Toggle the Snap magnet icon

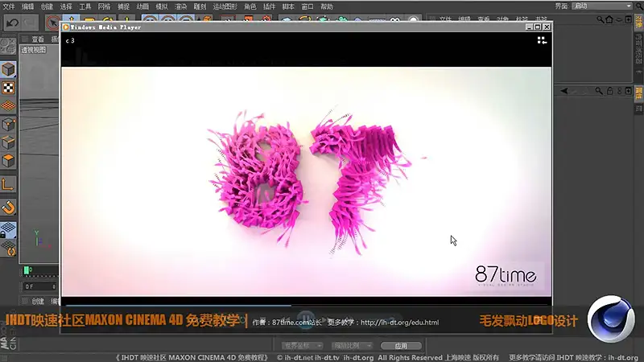(8, 208)
